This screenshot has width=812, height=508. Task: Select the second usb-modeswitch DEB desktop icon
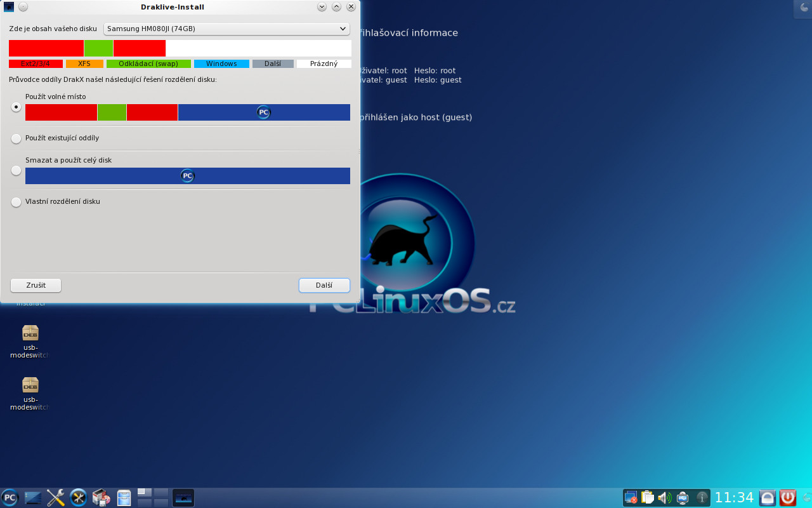coord(30,394)
